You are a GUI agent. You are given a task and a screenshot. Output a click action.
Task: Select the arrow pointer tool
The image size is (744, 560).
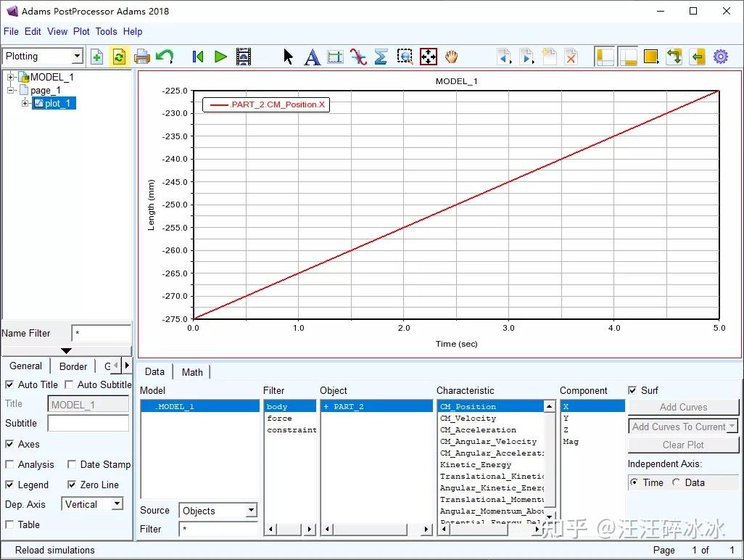point(289,57)
